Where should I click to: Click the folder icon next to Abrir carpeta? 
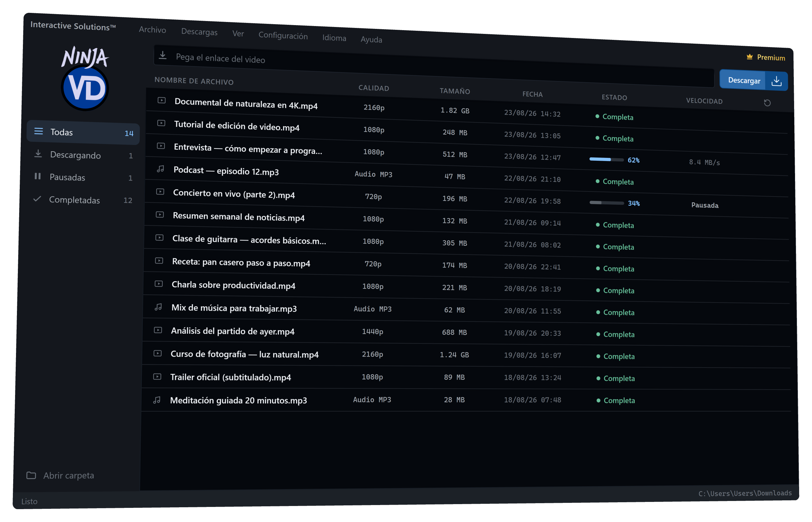coord(31,475)
